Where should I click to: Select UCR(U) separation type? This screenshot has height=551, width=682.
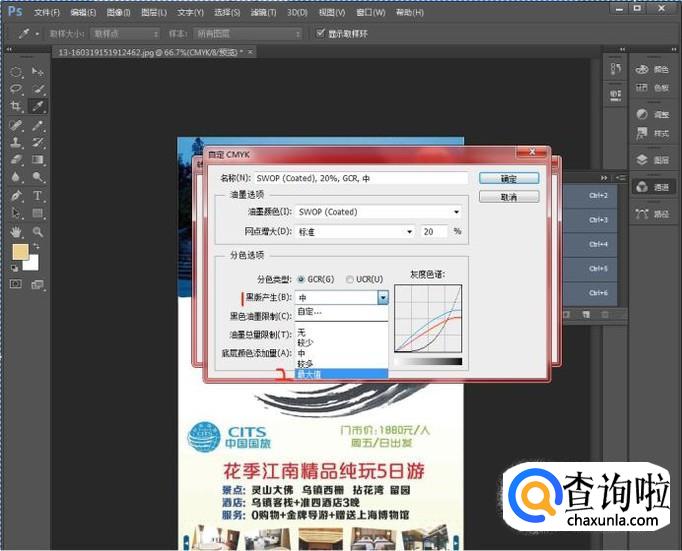[x=350, y=279]
